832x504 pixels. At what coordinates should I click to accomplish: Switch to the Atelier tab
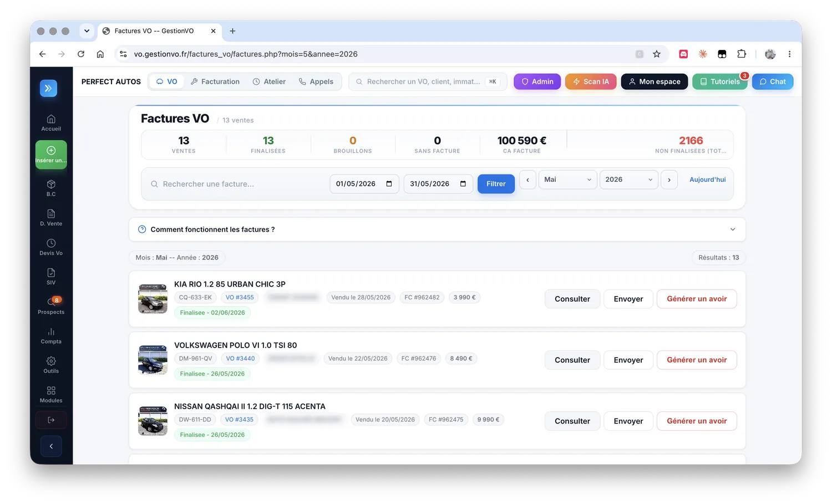269,82
